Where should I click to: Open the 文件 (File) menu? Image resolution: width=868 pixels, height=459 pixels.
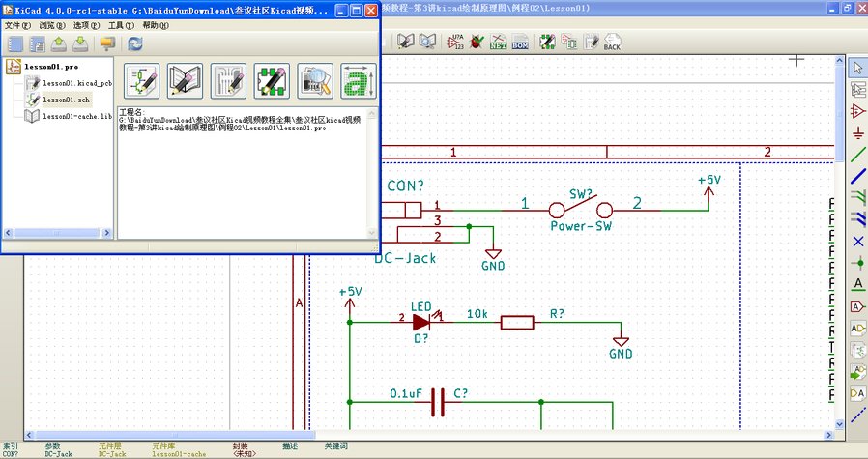point(18,24)
